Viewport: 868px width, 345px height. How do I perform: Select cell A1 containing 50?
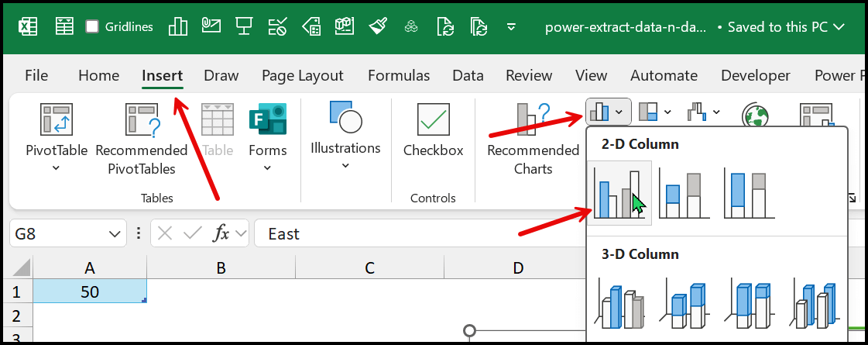pos(90,292)
